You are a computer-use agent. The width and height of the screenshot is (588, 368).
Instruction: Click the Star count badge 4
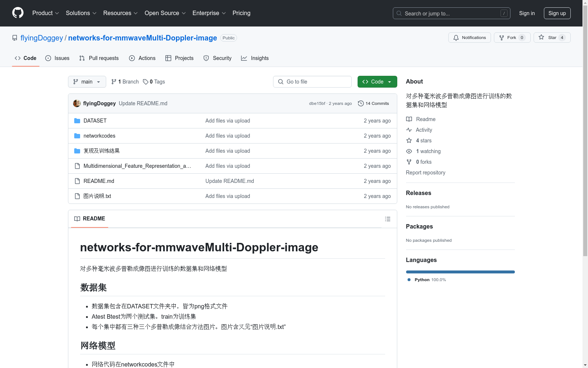coord(562,38)
